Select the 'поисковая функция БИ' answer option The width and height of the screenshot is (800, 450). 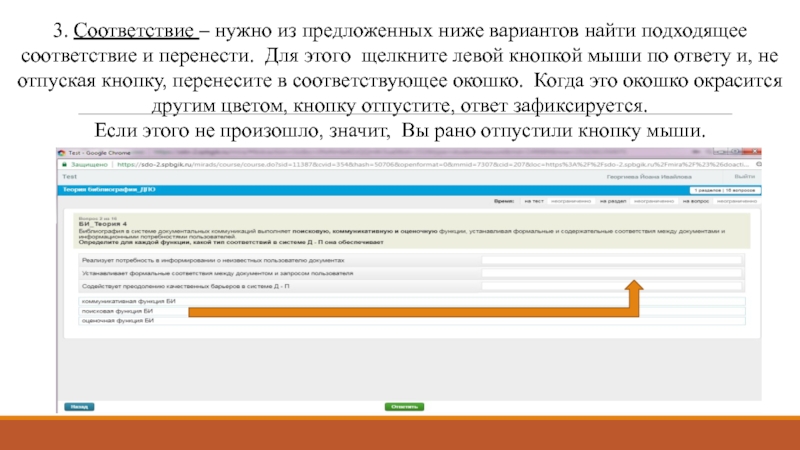click(x=110, y=311)
